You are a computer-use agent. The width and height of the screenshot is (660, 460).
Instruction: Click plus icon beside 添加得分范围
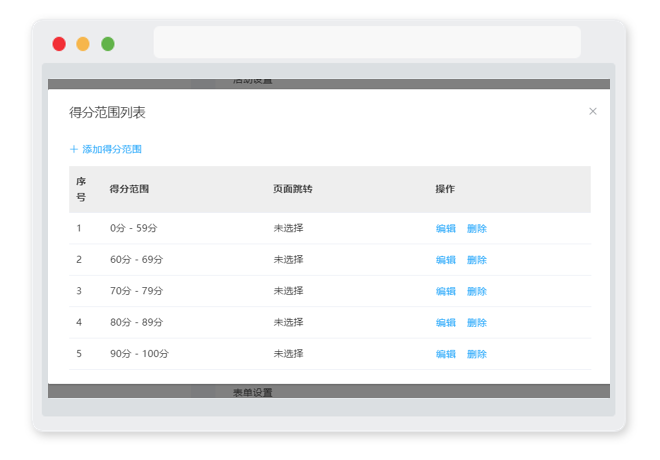(74, 149)
